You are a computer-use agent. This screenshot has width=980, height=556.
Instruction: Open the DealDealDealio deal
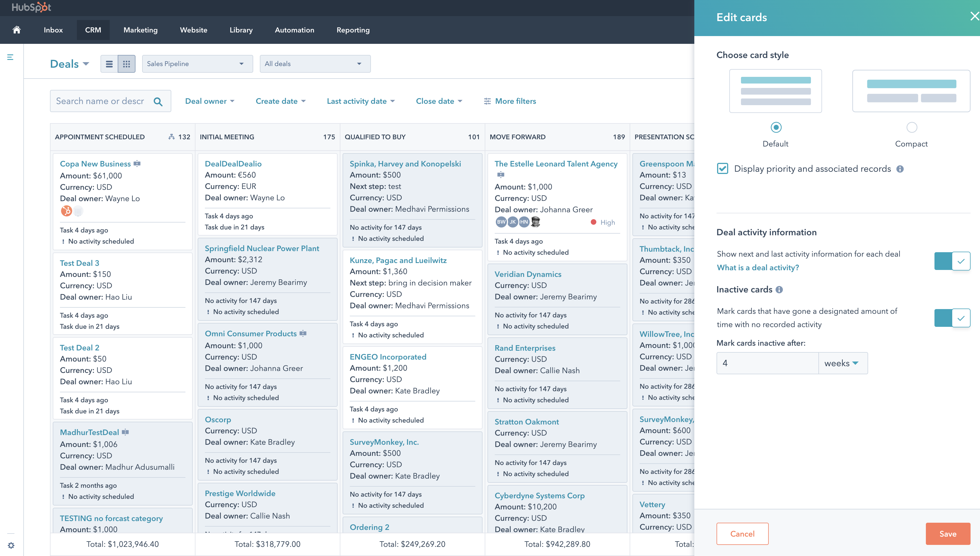point(233,164)
